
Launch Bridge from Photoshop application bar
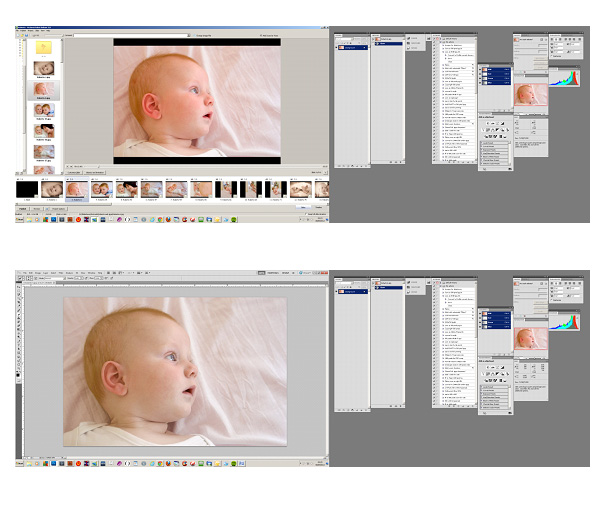pos(109,273)
